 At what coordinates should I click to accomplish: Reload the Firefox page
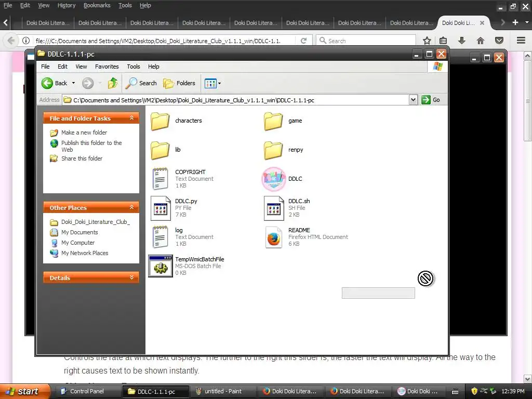[x=303, y=41]
